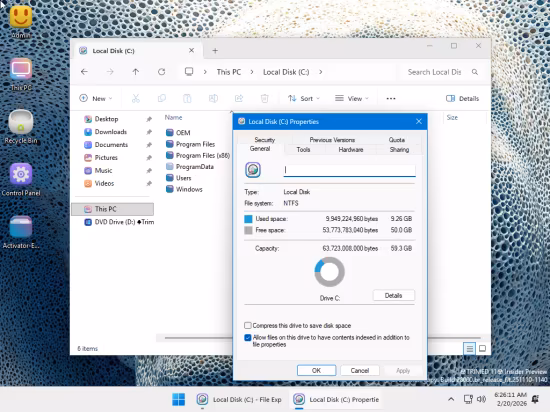Click the Name column header
The image size is (550, 412).
(174, 117)
